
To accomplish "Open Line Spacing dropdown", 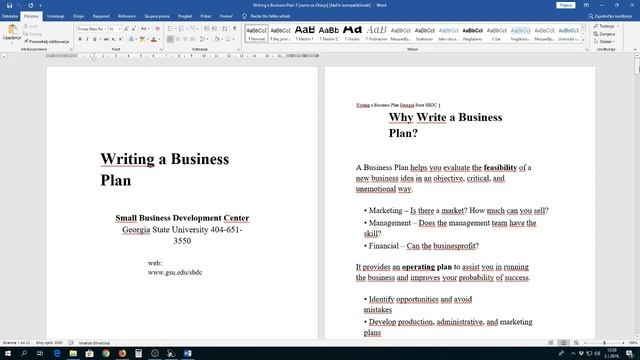I will point(203,39).
